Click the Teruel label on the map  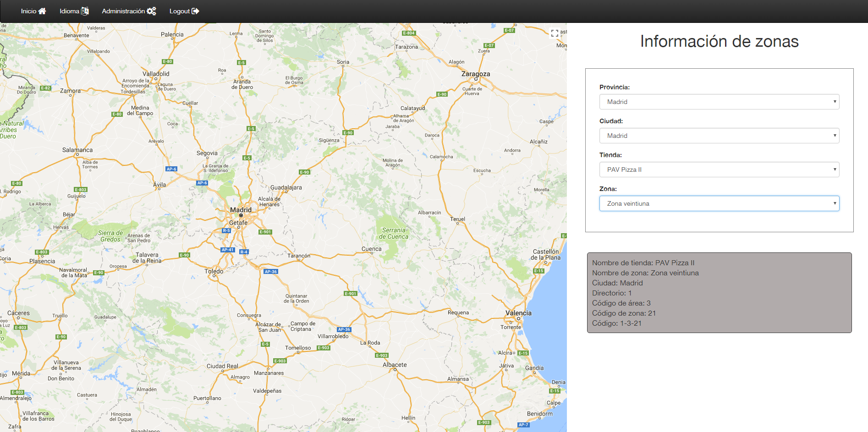click(457, 219)
